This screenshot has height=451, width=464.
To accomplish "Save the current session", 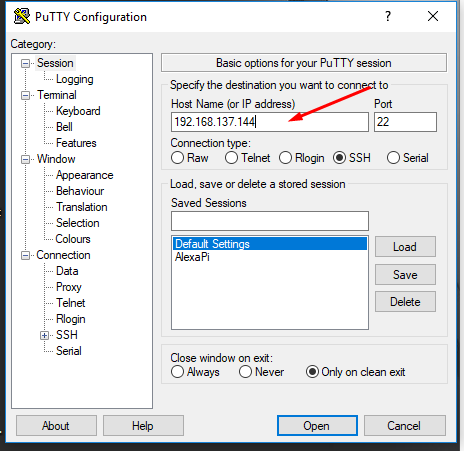I will 405,275.
